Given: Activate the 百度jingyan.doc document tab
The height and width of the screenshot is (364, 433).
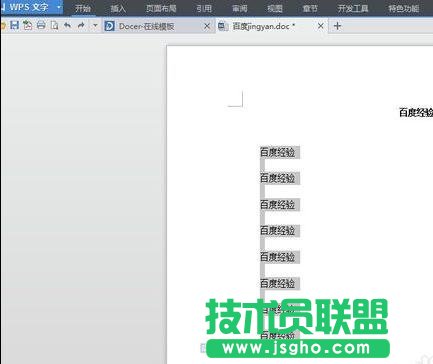Looking at the screenshot, I should 272,26.
